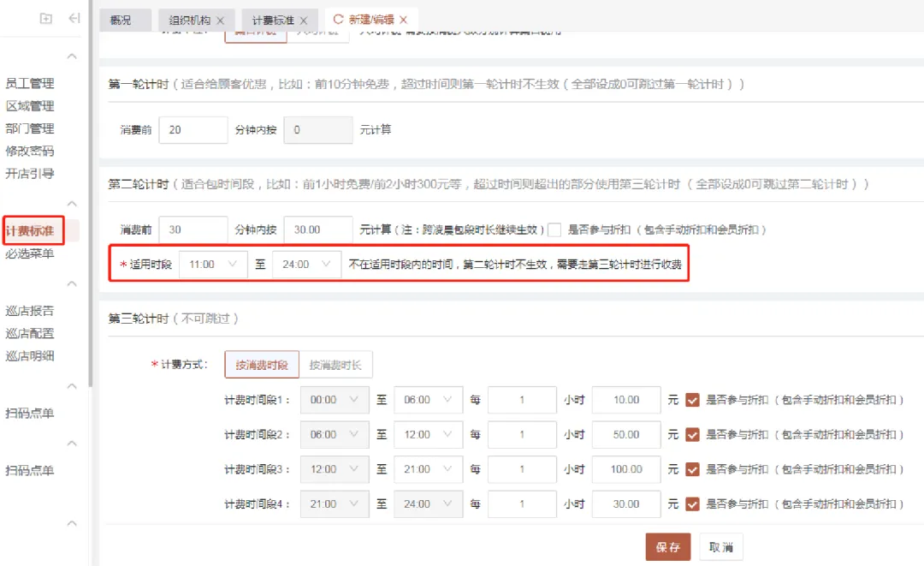Click the refresh icon on 新建/编辑 tab
This screenshot has height=566, width=924.
click(x=338, y=19)
